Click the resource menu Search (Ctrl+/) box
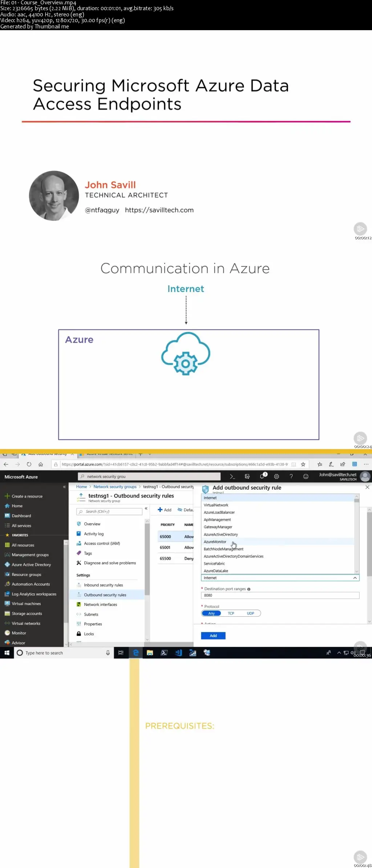 [109, 511]
